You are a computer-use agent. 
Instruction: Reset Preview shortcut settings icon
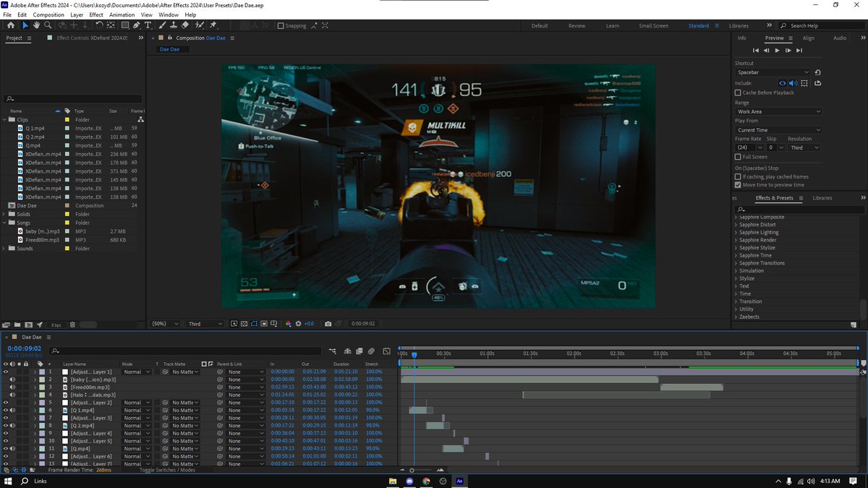click(x=817, y=72)
